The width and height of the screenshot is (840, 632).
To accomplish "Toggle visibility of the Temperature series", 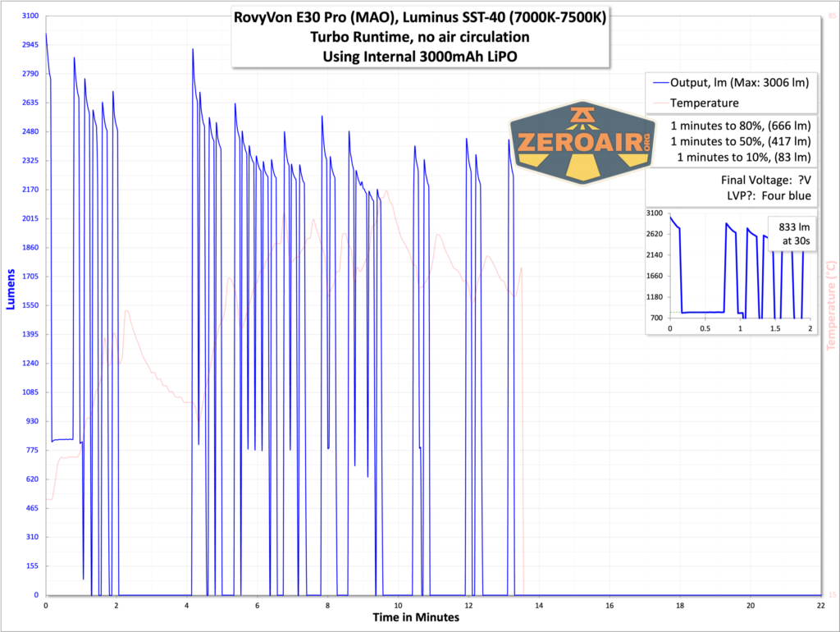I will 707,103.
